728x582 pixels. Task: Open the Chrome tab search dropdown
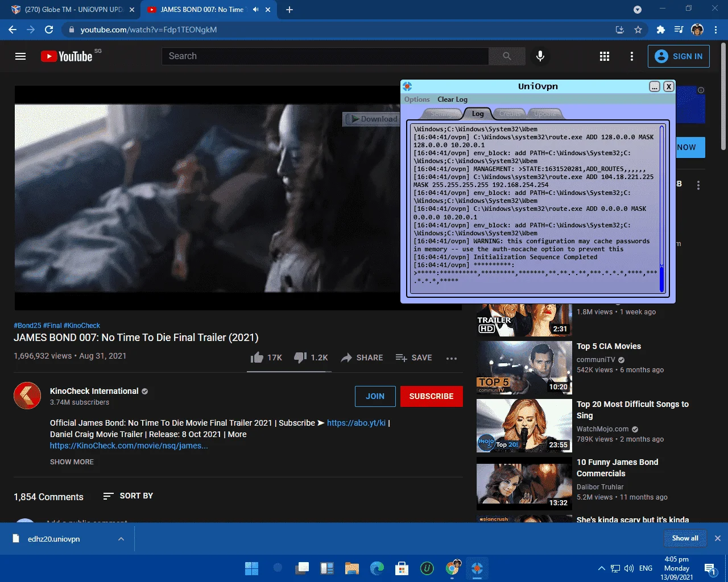[x=638, y=10]
